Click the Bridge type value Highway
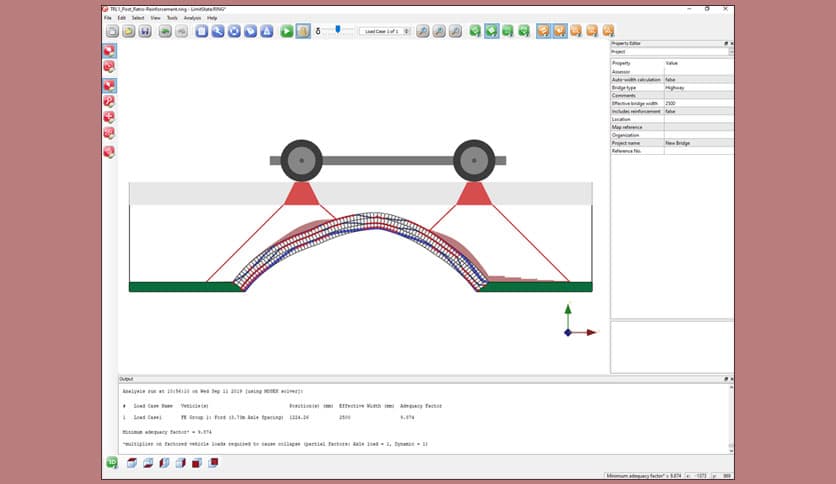 (698, 87)
